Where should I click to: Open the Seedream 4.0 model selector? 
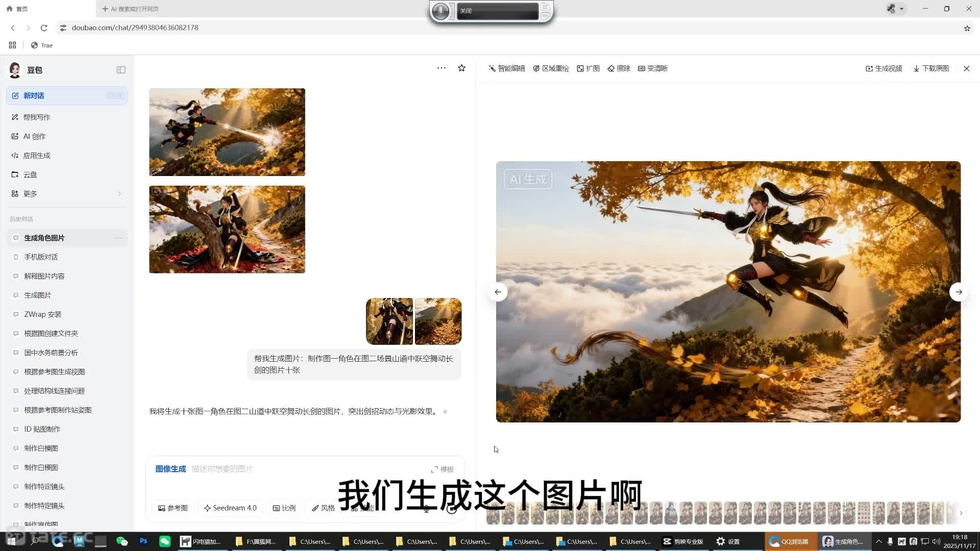[230, 508]
